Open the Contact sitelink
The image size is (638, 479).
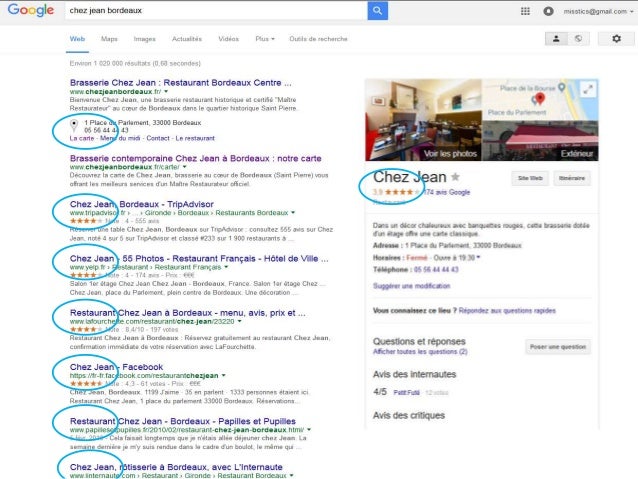point(158,138)
